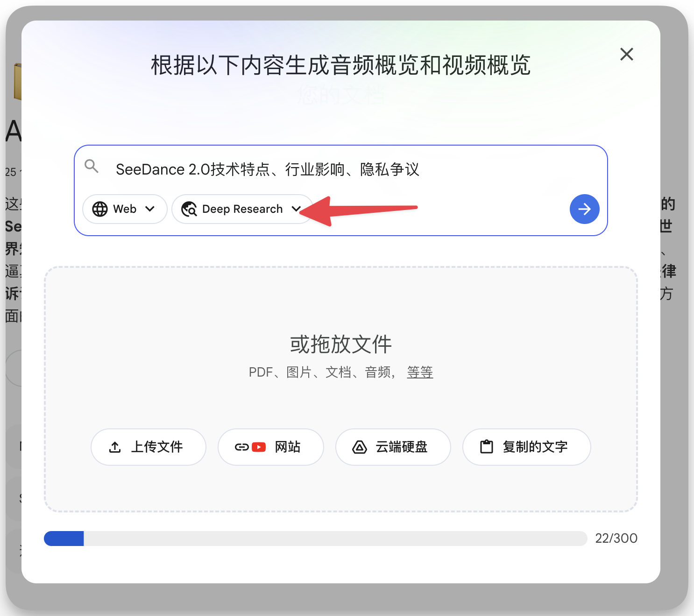Viewport: 694px width, 616px height.
Task: Click the 网站 website source button
Action: coord(271,447)
